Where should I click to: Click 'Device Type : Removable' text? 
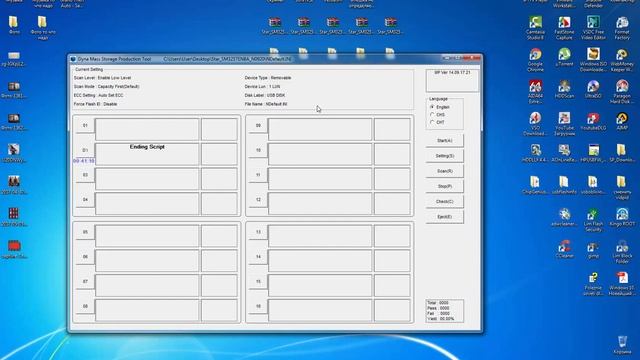(268, 78)
